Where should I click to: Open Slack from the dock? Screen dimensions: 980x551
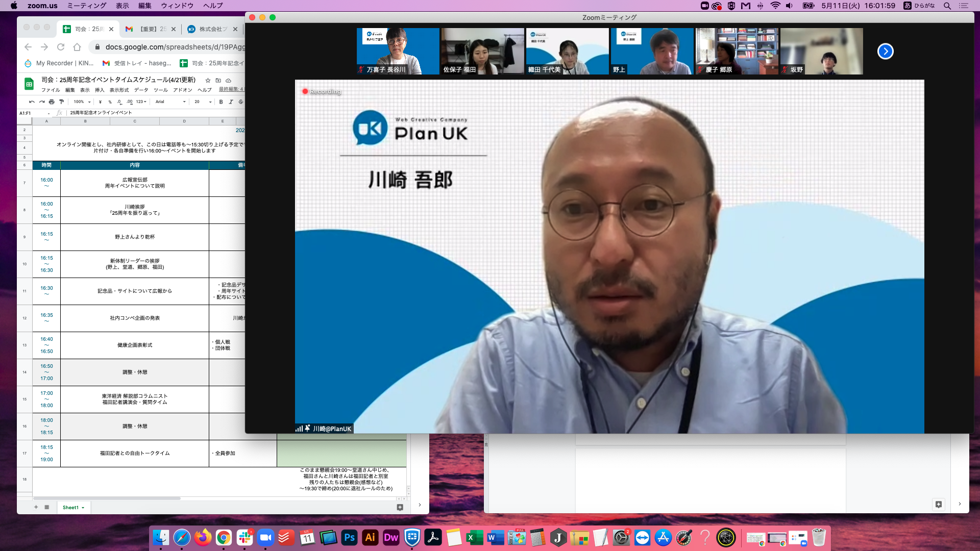(x=244, y=537)
